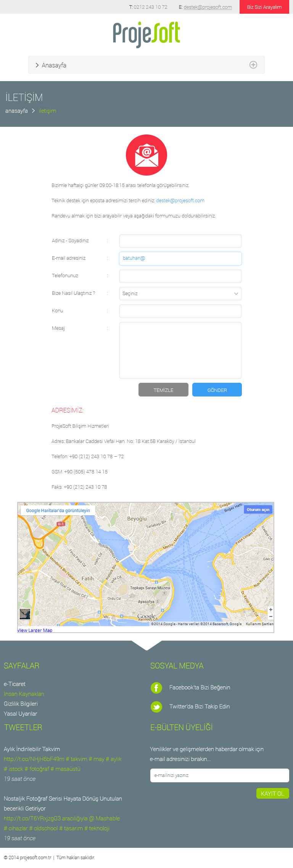Expand menu with the plus circle icon

pos(253,65)
